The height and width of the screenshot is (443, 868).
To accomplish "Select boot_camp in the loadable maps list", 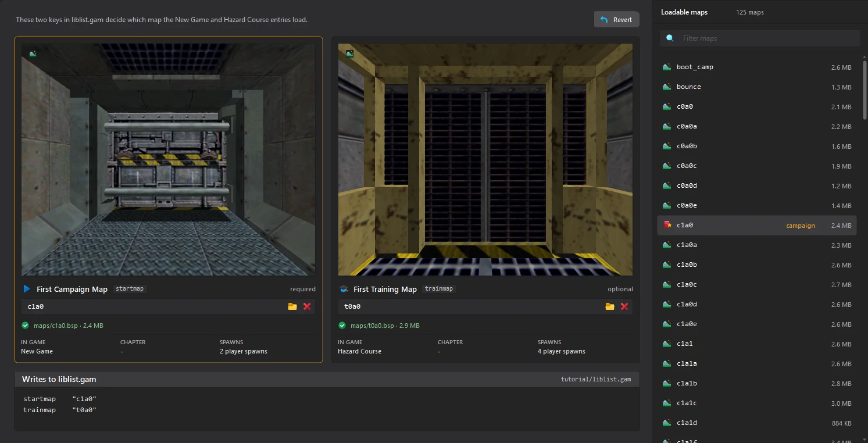I will coord(756,67).
